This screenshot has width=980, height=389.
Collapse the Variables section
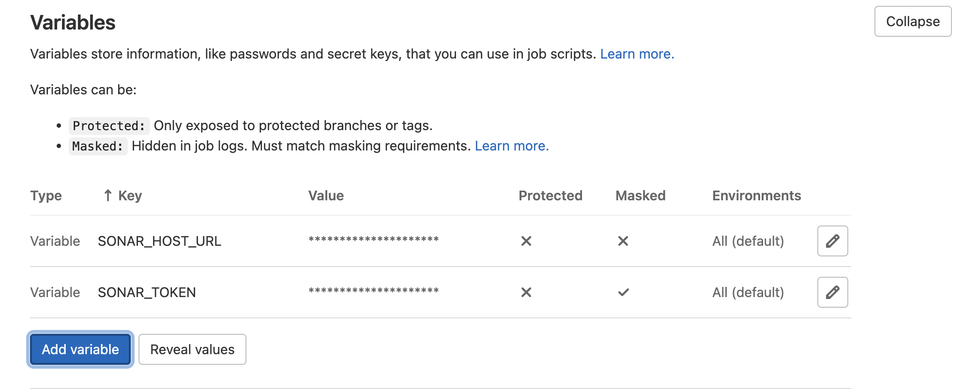coord(913,21)
